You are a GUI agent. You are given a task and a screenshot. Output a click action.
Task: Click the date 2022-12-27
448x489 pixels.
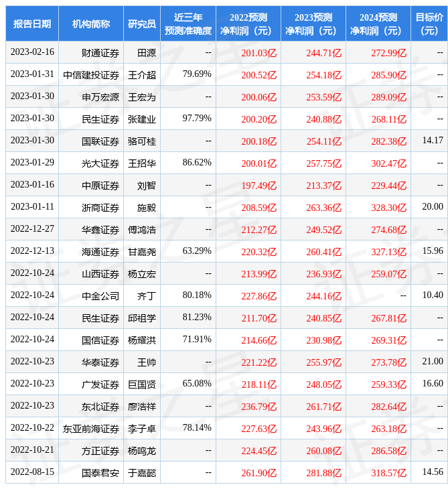click(x=32, y=229)
